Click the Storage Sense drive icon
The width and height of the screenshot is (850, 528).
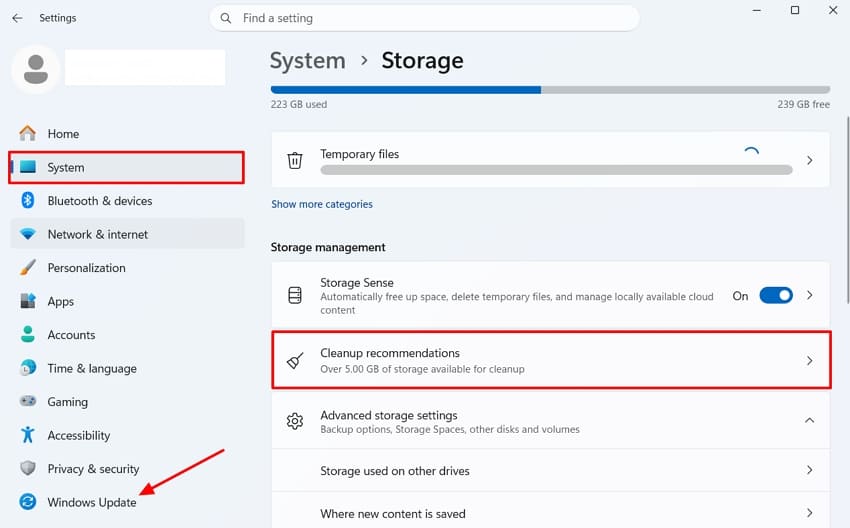pos(294,295)
